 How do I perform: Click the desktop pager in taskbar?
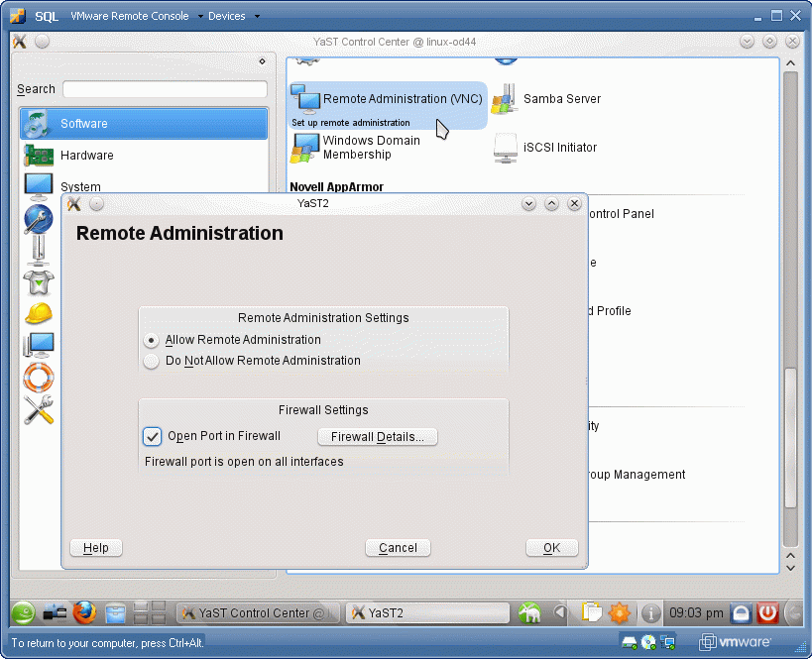pyautogui.click(x=150, y=613)
